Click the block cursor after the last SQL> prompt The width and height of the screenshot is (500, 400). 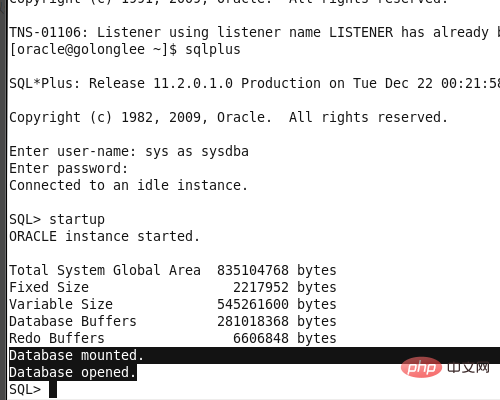(x=53, y=389)
